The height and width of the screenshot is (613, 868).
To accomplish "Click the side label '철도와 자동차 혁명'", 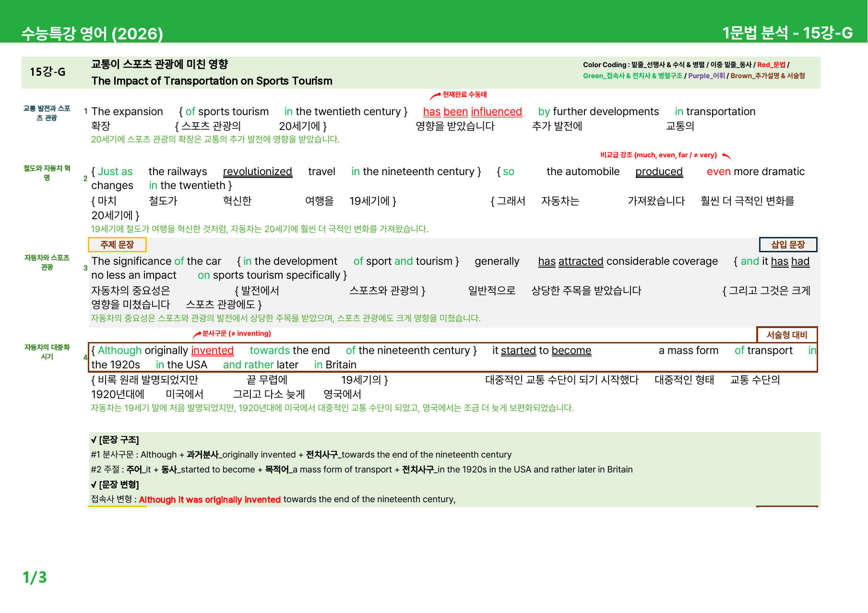I will pos(47,173).
